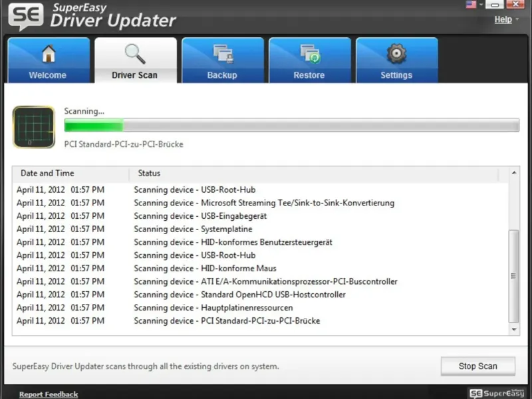Image resolution: width=532 pixels, height=399 pixels.
Task: Stop the running scan
Action: (477, 366)
